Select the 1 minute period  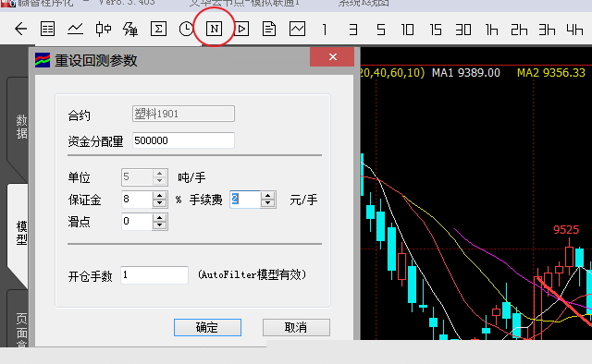[325, 30]
